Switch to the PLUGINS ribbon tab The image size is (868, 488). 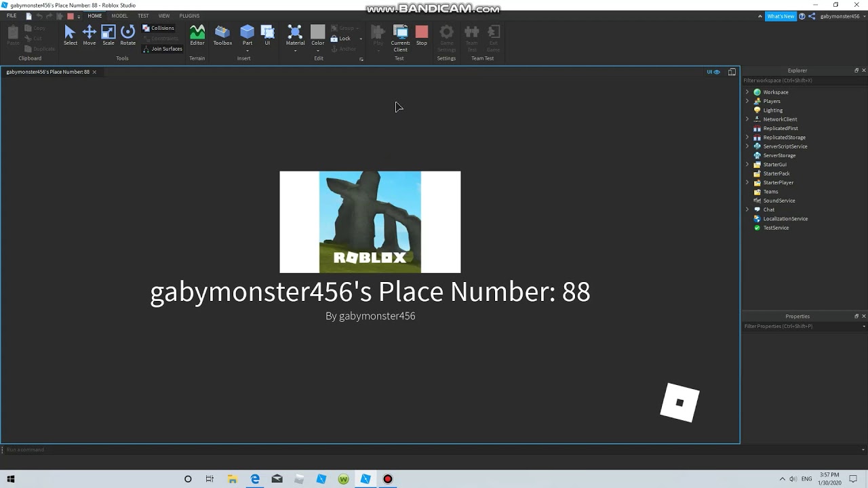[189, 16]
